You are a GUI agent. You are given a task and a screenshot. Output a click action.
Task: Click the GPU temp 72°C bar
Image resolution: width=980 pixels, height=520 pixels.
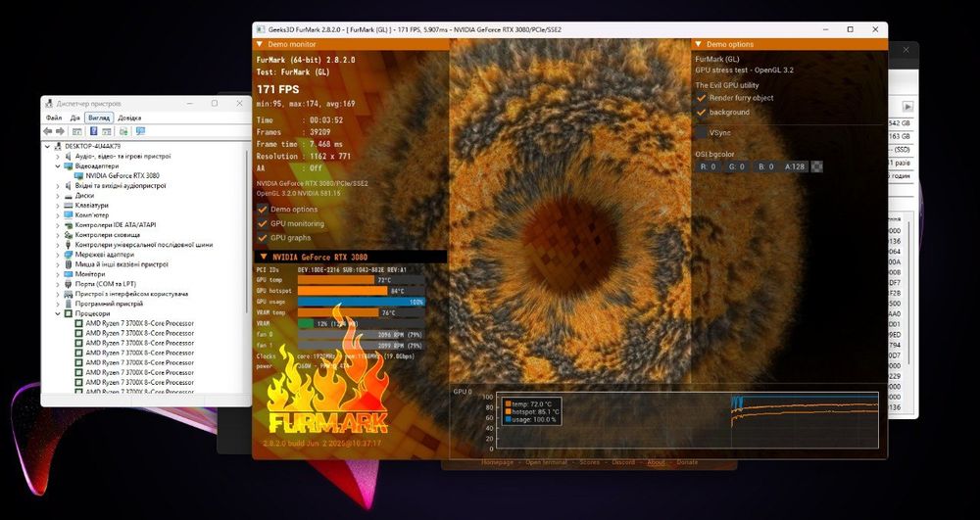[x=362, y=280]
